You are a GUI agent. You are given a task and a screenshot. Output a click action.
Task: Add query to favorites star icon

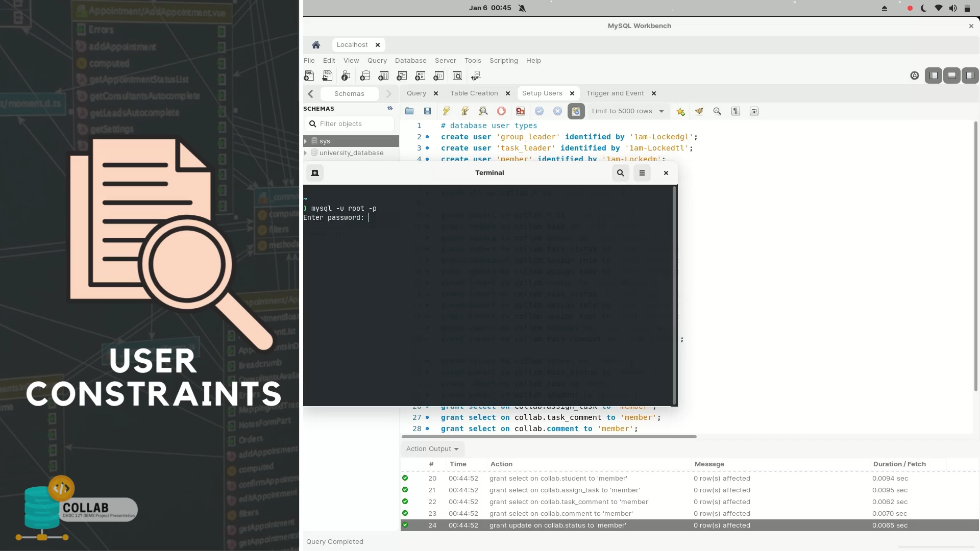click(681, 111)
